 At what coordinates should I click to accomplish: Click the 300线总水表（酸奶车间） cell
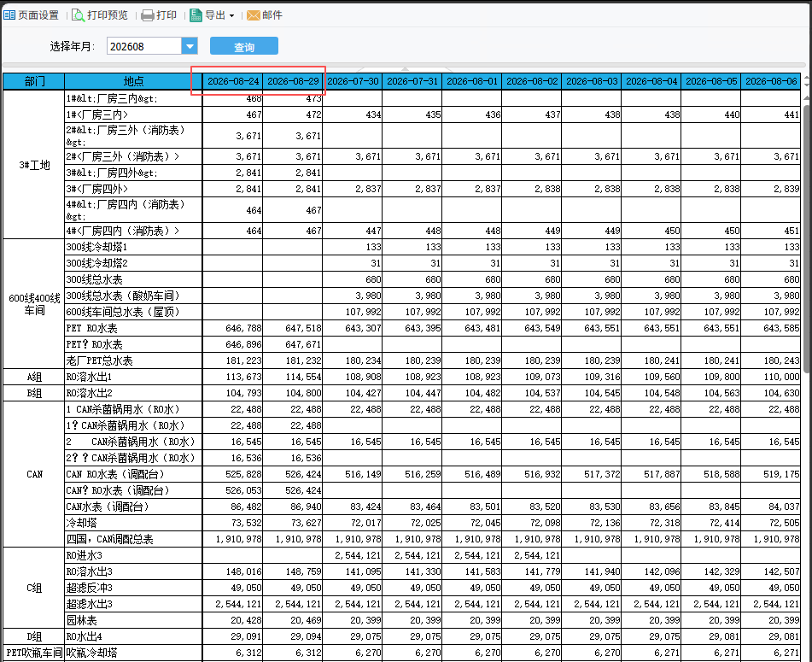pyautogui.click(x=133, y=296)
